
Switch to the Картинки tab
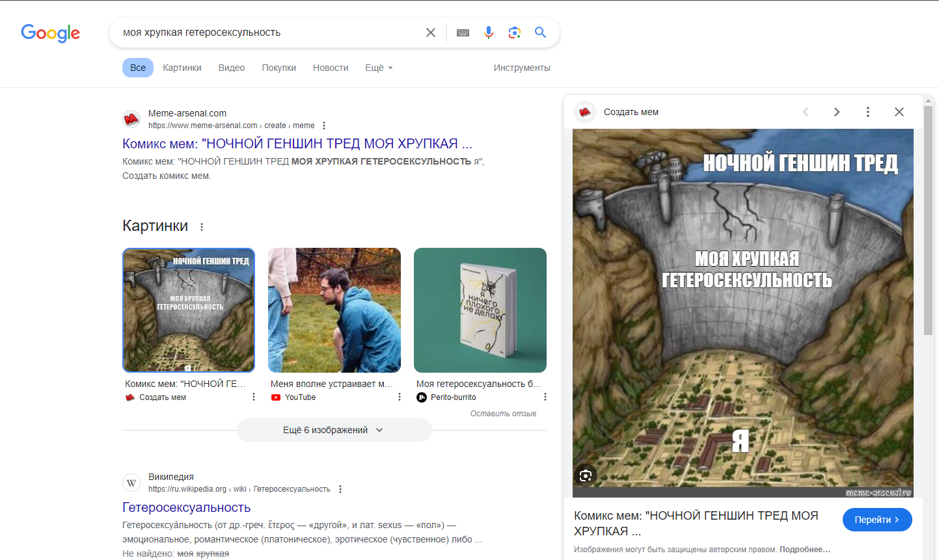[x=182, y=68]
